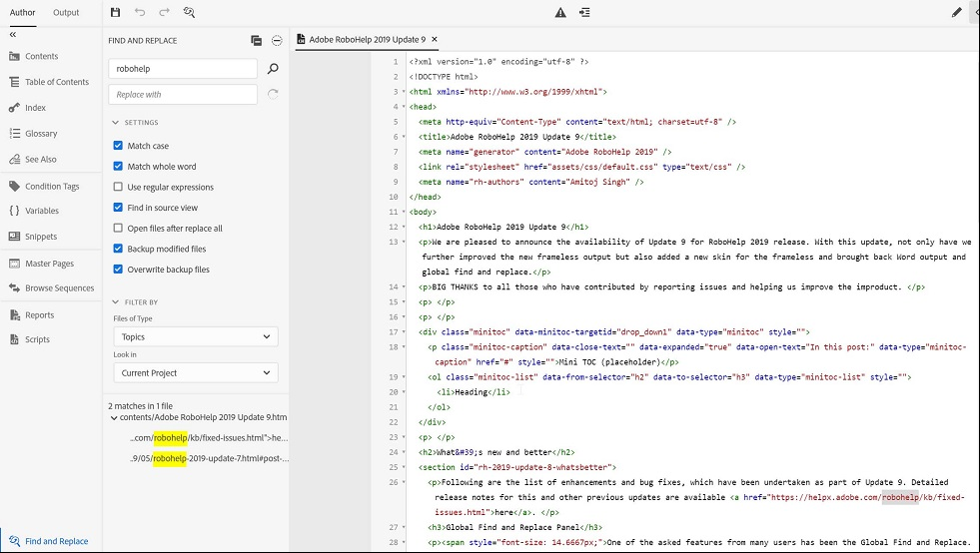The image size is (980, 553).
Task: Click the robohelp search input field
Action: click(x=183, y=69)
